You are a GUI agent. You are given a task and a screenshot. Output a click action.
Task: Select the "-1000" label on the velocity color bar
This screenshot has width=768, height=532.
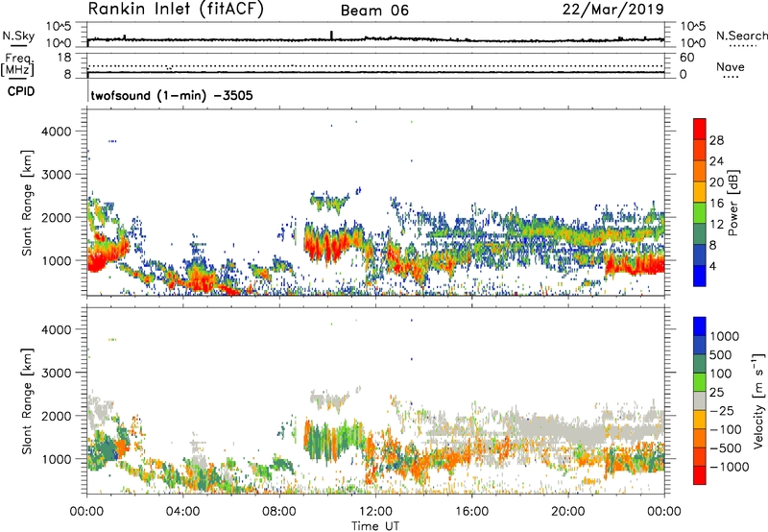click(730, 467)
